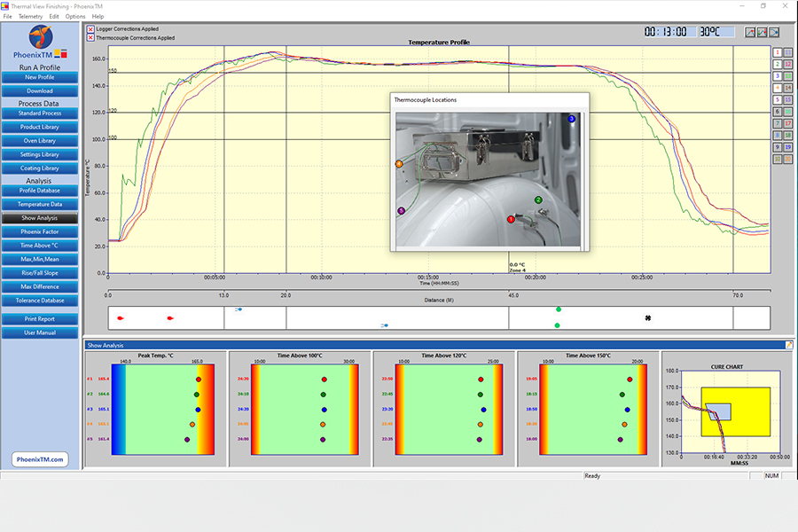Select the Max,Min,Mean analysis
Image resolution: width=798 pixels, height=532 pixels.
[40, 260]
